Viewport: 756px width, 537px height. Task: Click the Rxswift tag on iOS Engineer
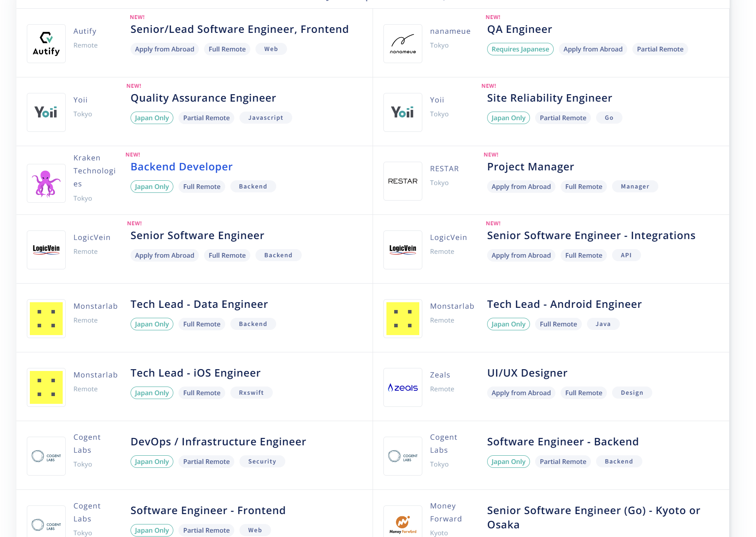[x=251, y=393]
